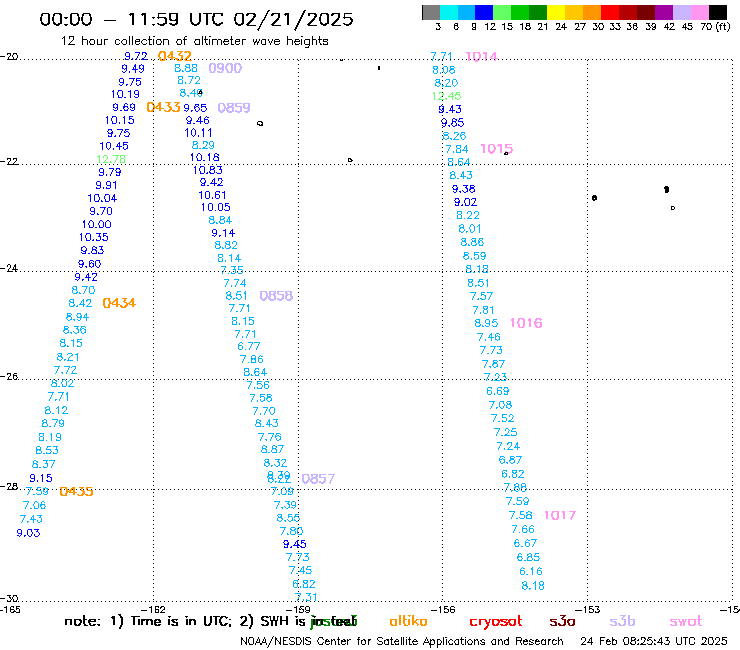Click the orange time stamp 0432
Screen dimensions: 740x650
175,56
